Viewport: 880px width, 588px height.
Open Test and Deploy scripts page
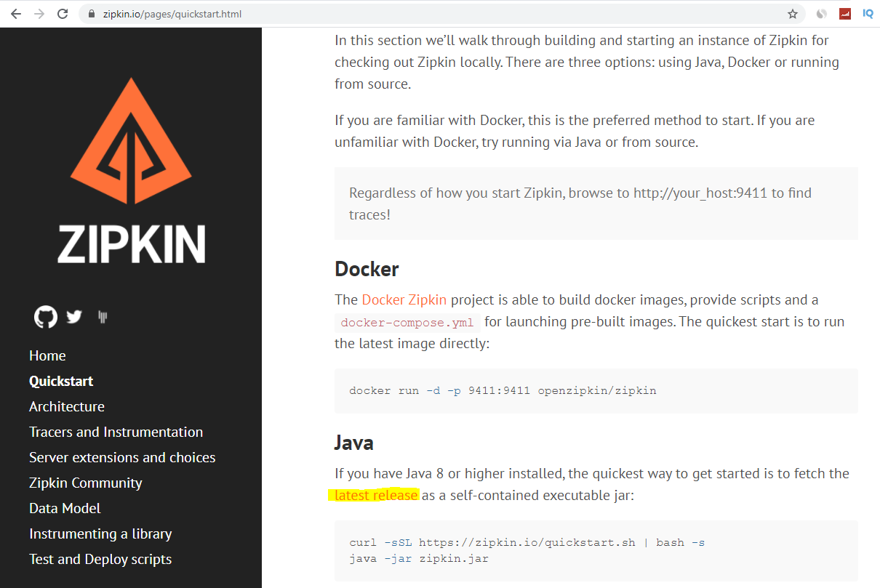pos(100,559)
